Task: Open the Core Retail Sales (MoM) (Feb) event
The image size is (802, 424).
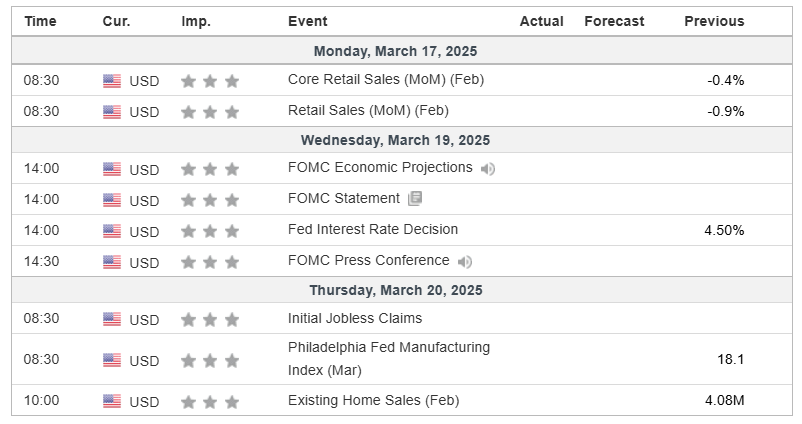Action: 386,80
